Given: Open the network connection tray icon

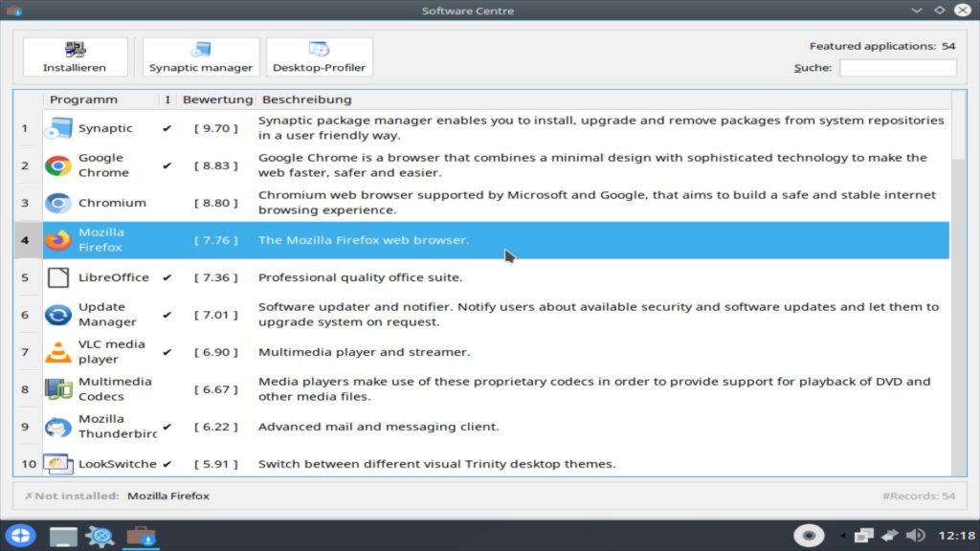Looking at the screenshot, I should click(x=889, y=536).
